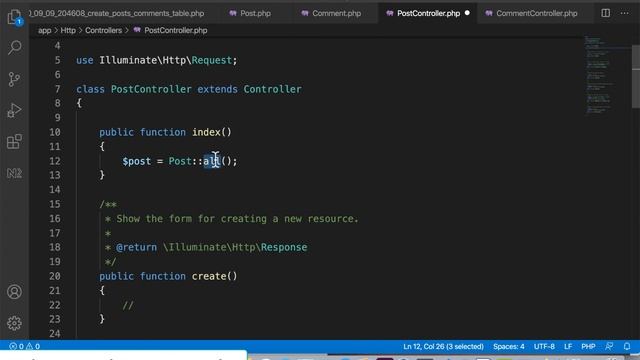Click the 'index' function name on line 10
640x360 pixels.
coord(206,132)
